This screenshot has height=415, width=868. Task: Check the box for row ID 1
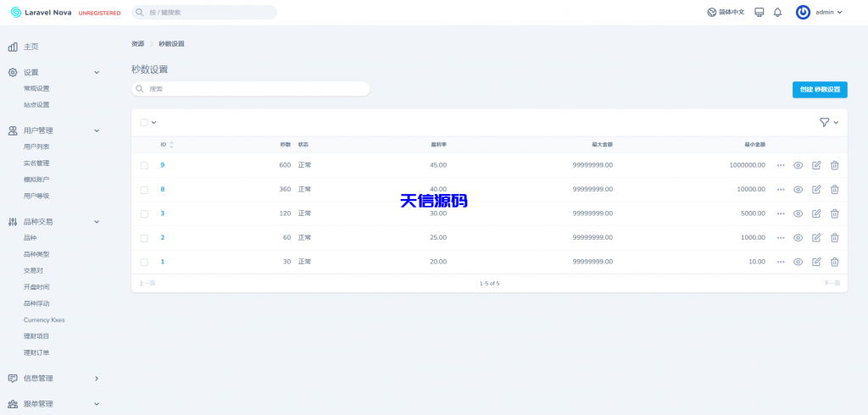coord(144,263)
